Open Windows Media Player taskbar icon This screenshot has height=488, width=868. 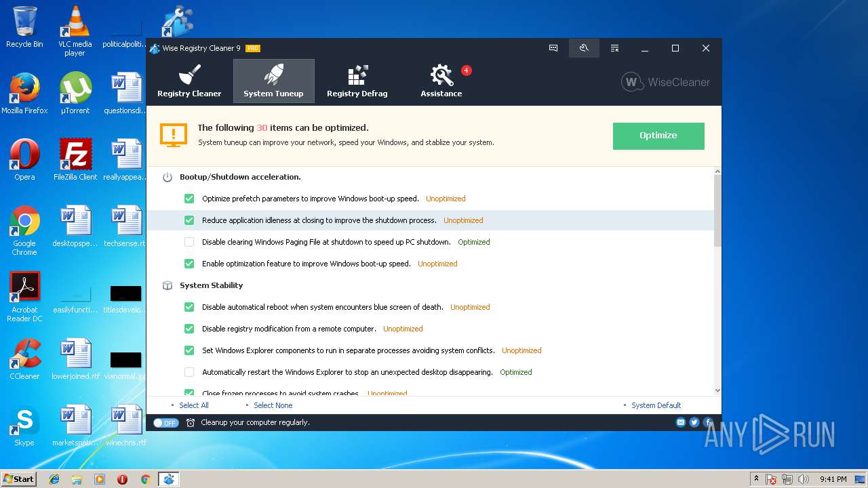[100, 479]
